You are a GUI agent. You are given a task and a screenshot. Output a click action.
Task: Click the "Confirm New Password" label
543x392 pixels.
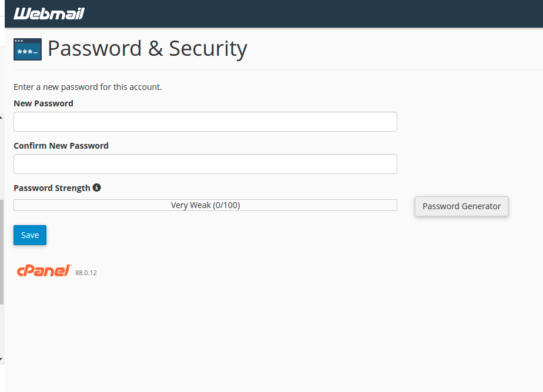point(61,146)
